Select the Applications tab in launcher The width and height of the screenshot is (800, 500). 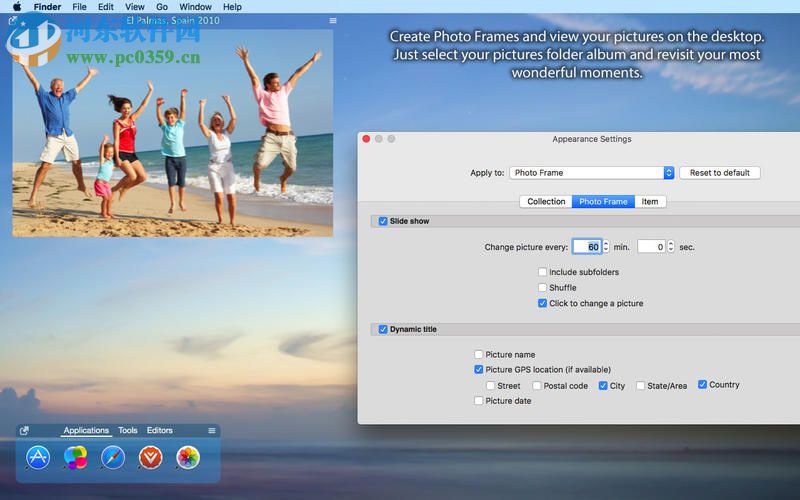86,430
